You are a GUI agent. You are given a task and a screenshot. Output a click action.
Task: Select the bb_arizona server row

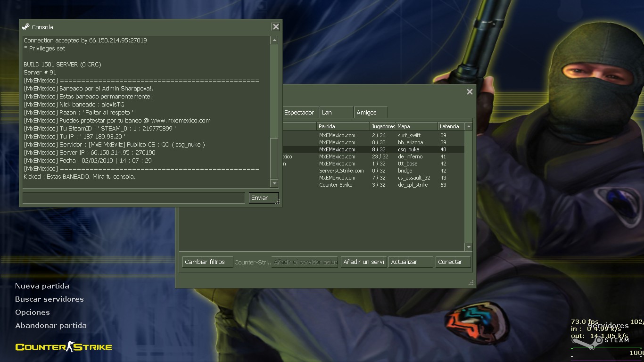pyautogui.click(x=373, y=142)
